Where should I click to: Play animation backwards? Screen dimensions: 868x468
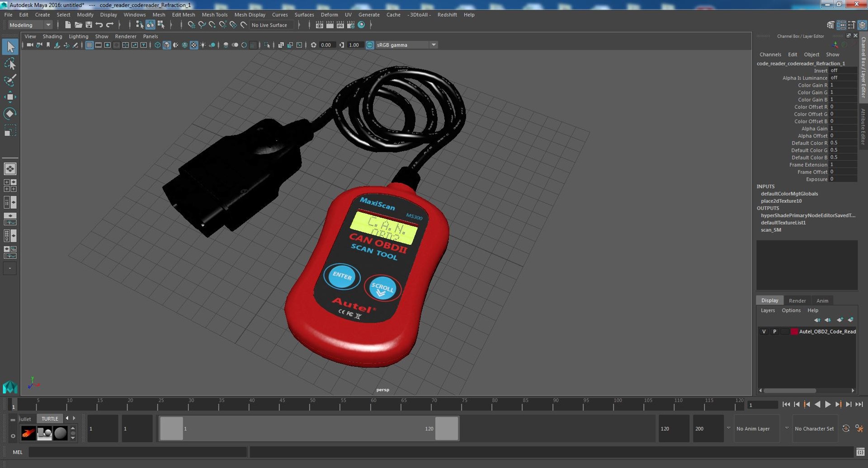(x=817, y=404)
